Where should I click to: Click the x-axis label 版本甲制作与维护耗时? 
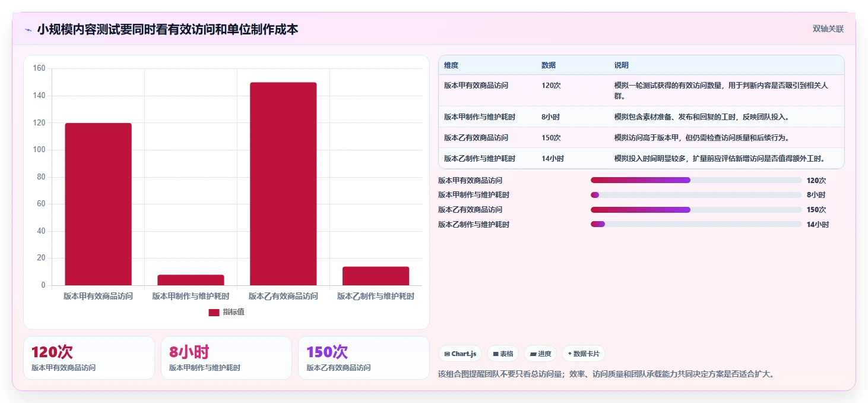pyautogui.click(x=191, y=296)
